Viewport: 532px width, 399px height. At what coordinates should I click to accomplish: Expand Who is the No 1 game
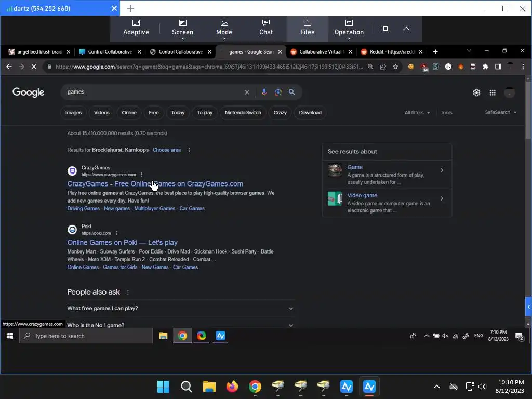pyautogui.click(x=180, y=324)
